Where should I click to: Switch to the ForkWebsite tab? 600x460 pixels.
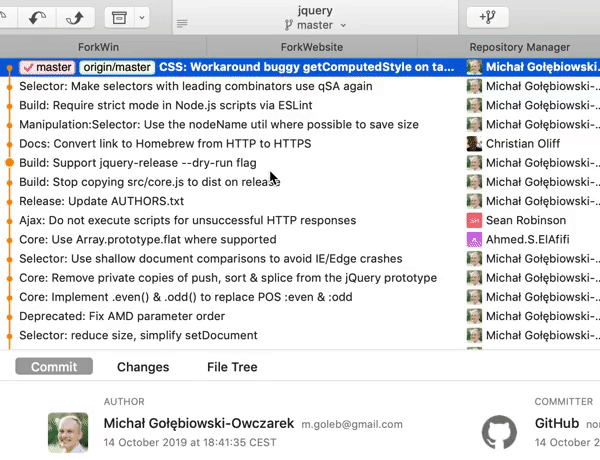pos(312,47)
